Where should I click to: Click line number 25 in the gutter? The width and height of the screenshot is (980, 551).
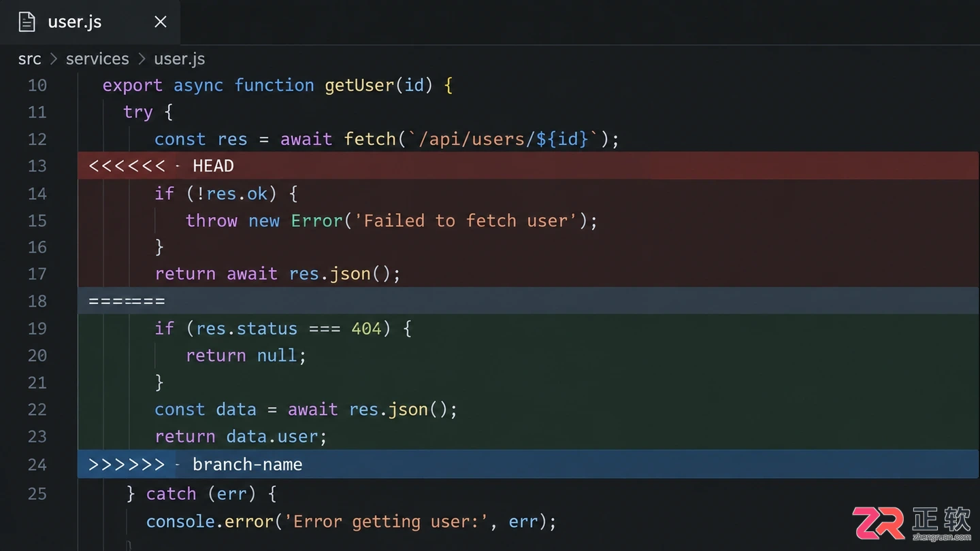(37, 494)
